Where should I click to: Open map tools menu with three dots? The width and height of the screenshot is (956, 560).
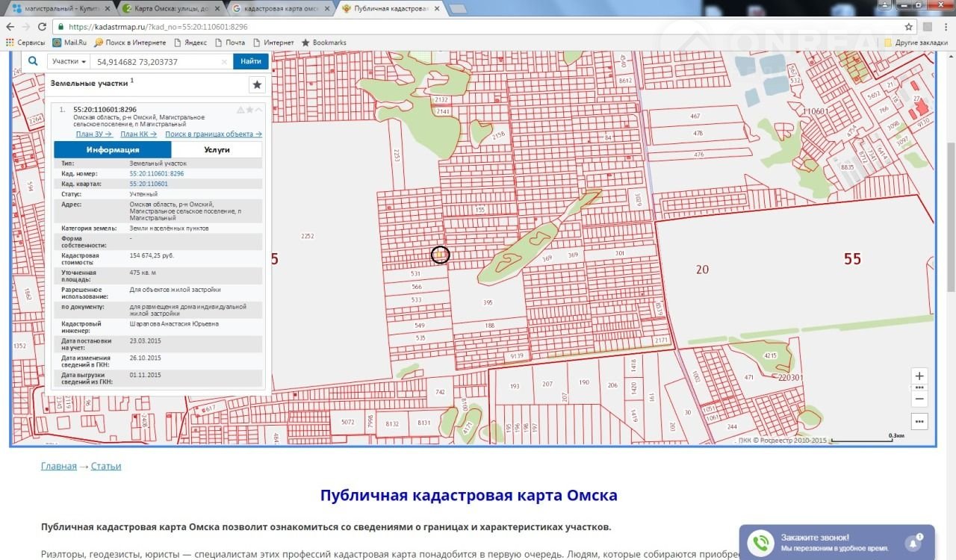tap(919, 420)
